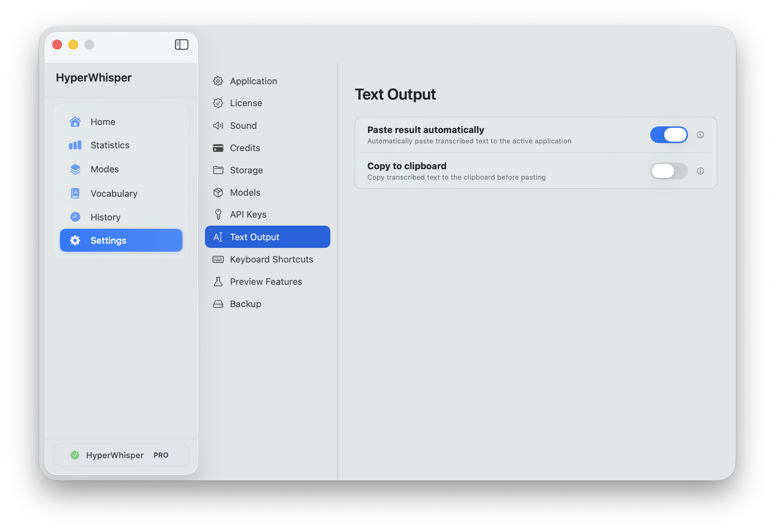This screenshot has width=775, height=532.
Task: Open Application settings
Action: pos(268,81)
